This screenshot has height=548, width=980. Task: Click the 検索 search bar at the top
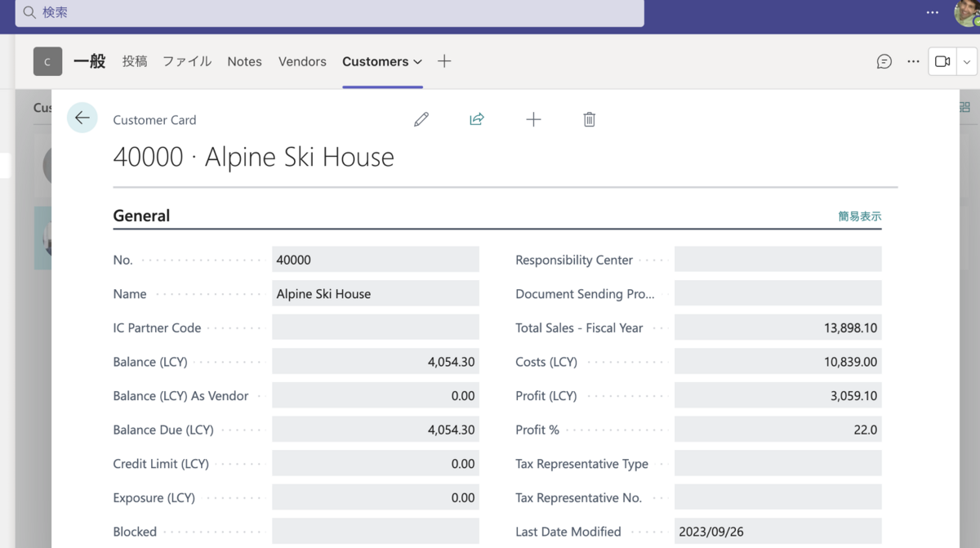click(x=327, y=12)
